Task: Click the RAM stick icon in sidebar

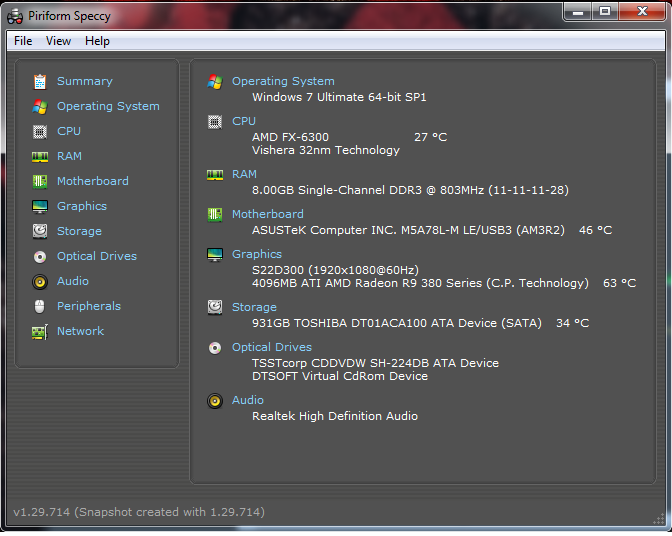Action: click(40, 157)
